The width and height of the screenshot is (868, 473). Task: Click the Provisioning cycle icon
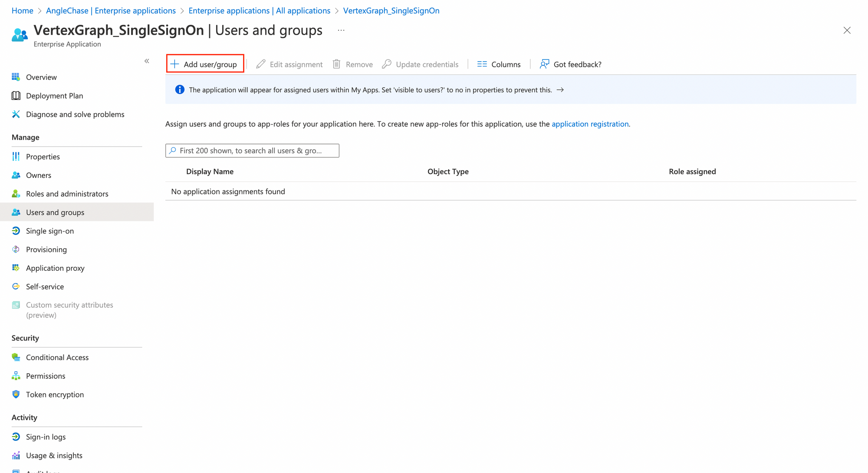(16, 250)
